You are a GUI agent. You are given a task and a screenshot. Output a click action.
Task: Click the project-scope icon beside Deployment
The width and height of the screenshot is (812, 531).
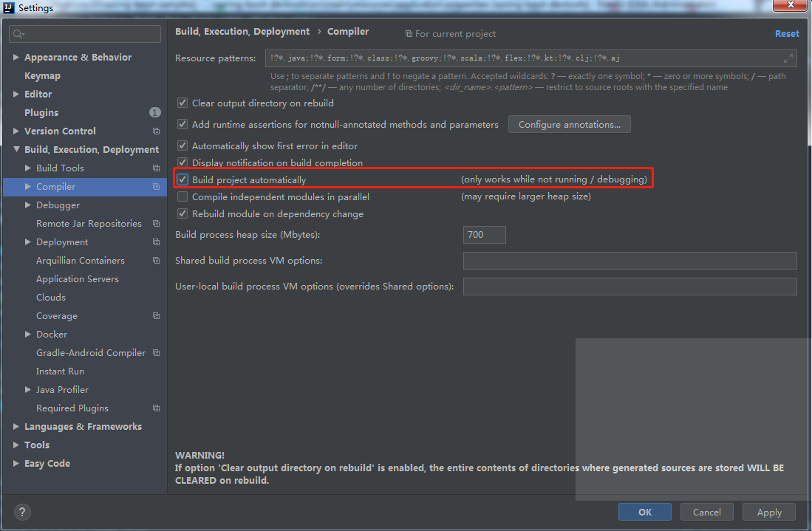pyautogui.click(x=154, y=241)
